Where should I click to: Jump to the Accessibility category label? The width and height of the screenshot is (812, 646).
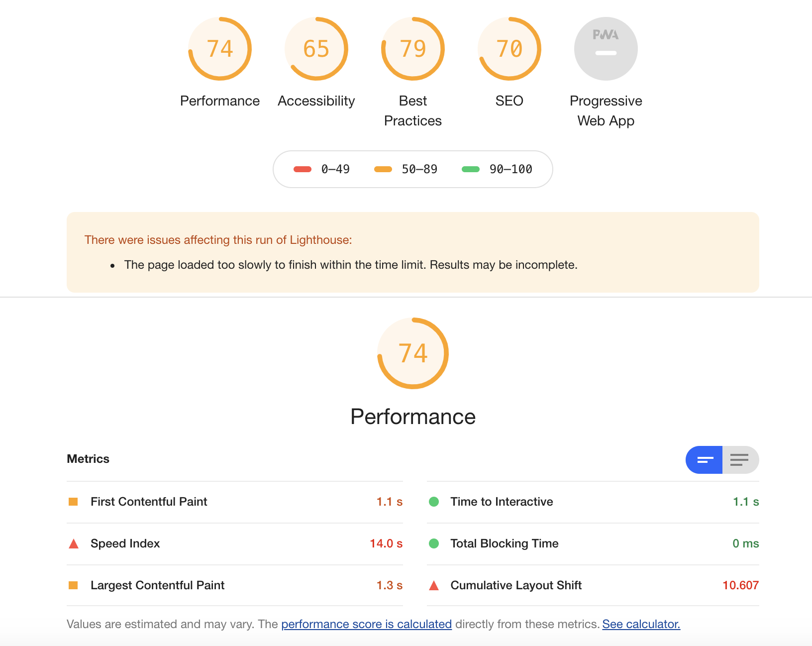pyautogui.click(x=316, y=101)
